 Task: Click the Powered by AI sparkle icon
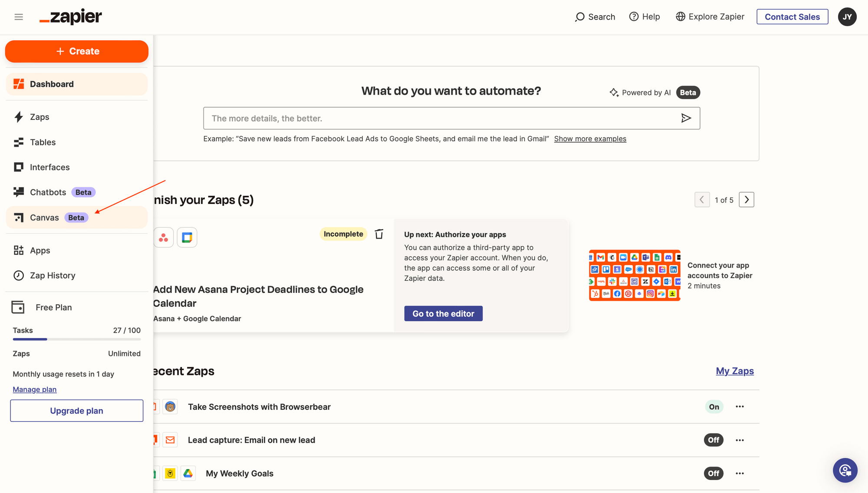click(614, 92)
